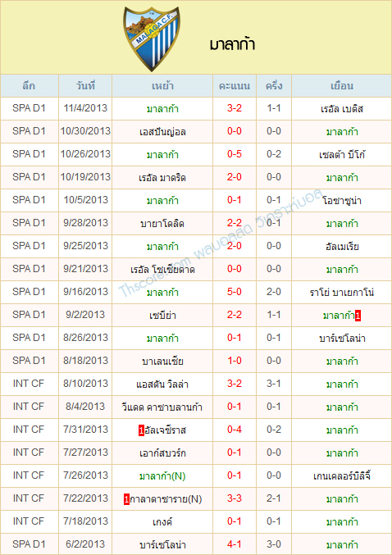Click the เหย้า column header

click(x=162, y=86)
